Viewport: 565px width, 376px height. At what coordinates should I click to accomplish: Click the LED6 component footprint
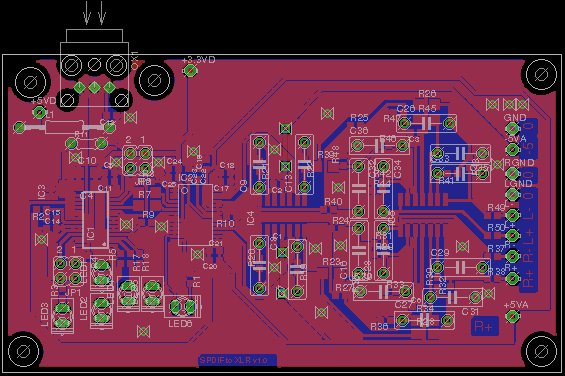pos(182,307)
